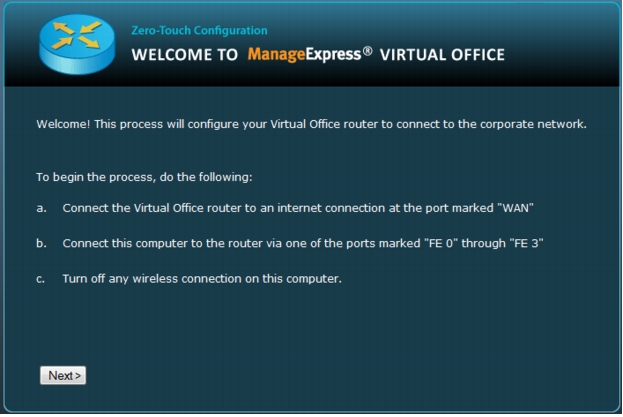Viewport: 623px width, 417px height.
Task: Click the "Turn off any wireless connection" instruction
Action: (202, 279)
